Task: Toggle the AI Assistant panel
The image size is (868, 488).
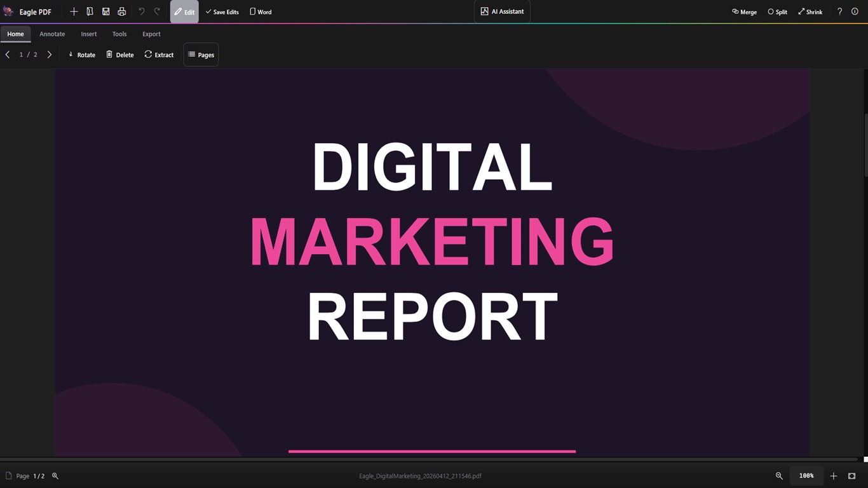Action: point(502,11)
